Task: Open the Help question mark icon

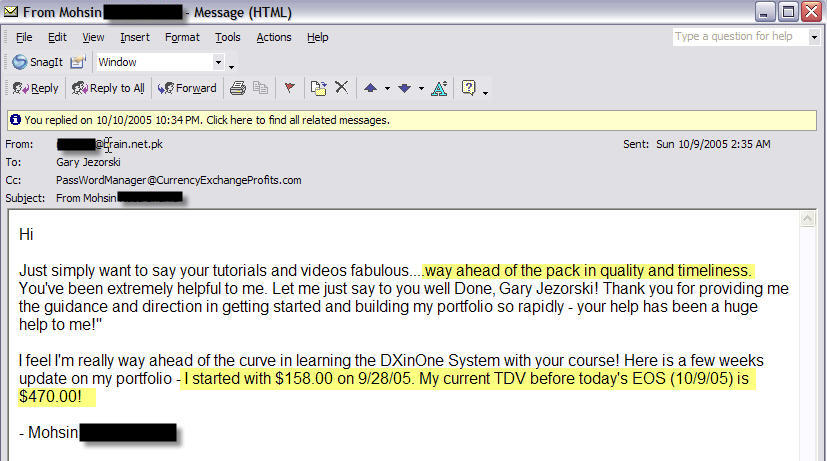Action: click(x=468, y=88)
